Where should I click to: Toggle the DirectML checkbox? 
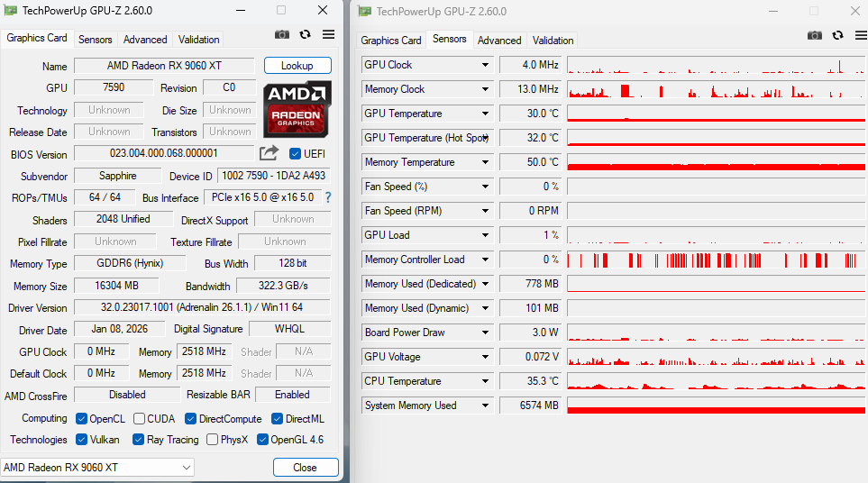pyautogui.click(x=277, y=419)
